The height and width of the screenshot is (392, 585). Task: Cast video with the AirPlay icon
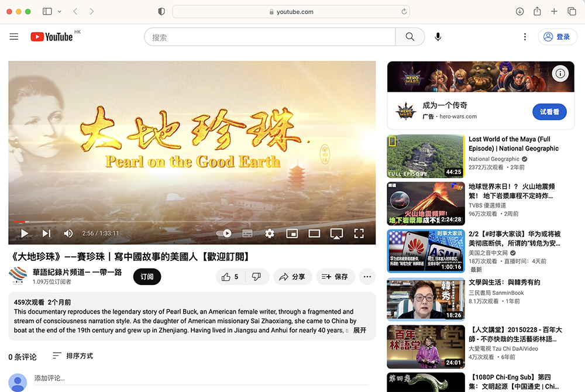(x=336, y=234)
